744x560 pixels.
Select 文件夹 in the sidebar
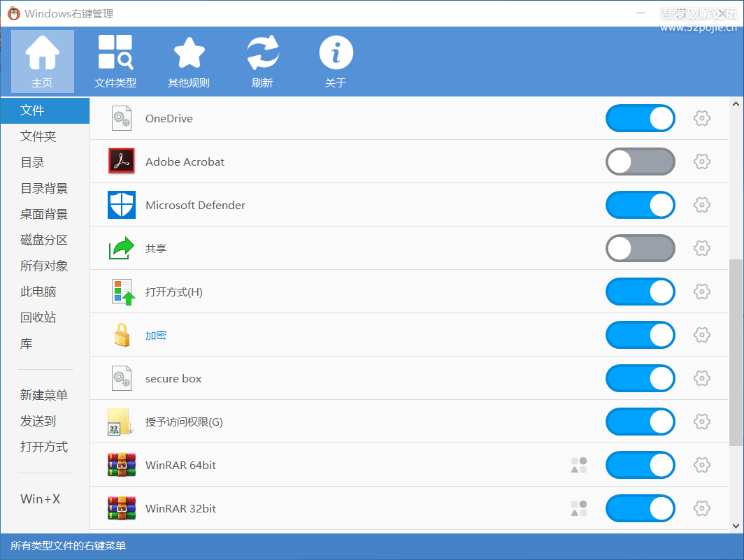(x=38, y=136)
